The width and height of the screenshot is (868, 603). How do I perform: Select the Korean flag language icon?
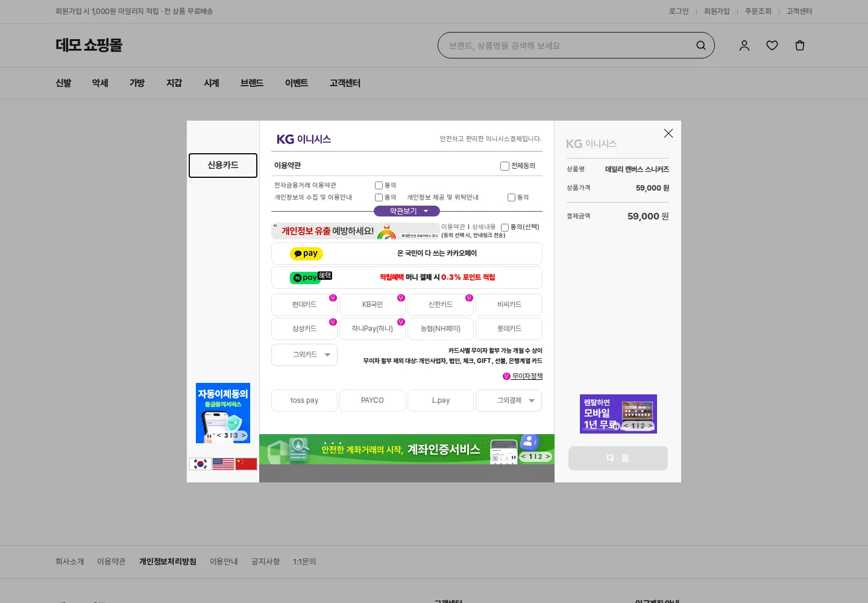(x=200, y=464)
